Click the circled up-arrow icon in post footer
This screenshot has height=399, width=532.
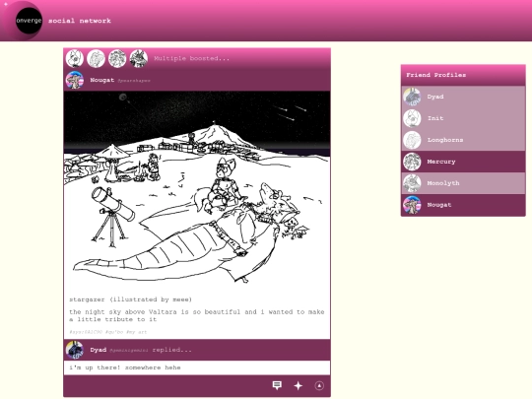pyautogui.click(x=319, y=385)
